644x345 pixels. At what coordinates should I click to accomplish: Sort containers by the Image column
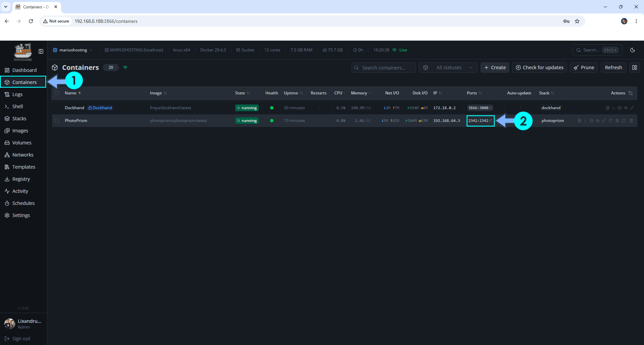[158, 93]
